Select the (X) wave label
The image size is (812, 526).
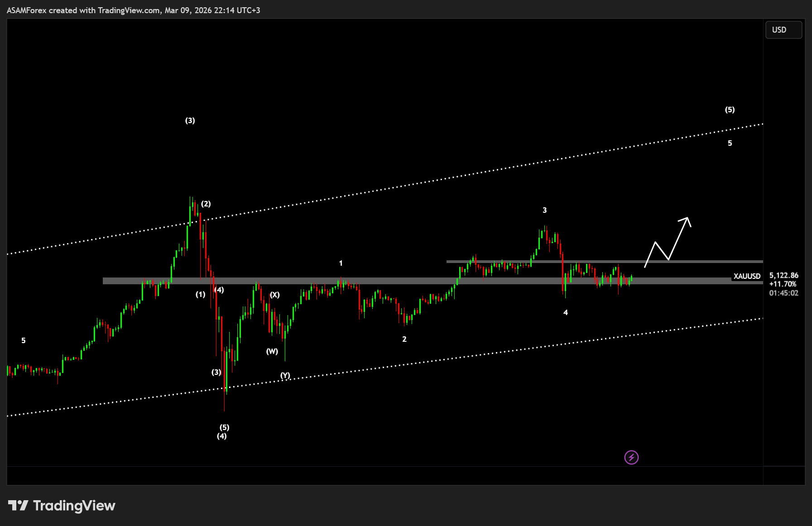click(275, 295)
